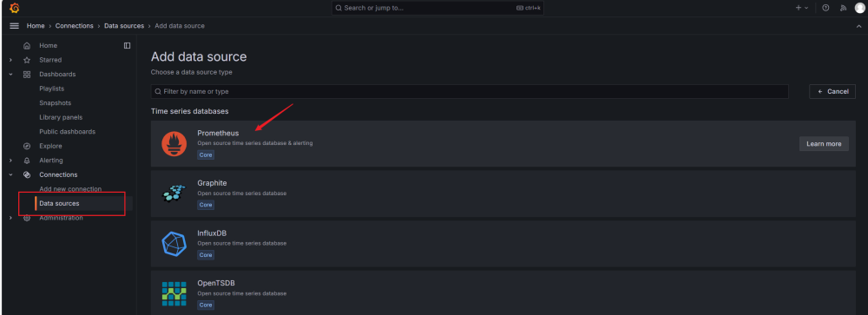Screen dimensions: 868x315
Task: Open the hamburger main menu
Action: tap(15, 26)
